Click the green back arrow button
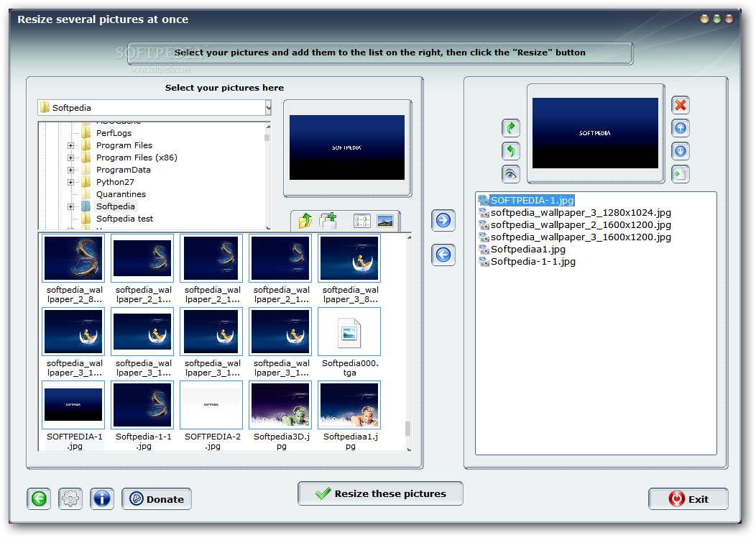The width and height of the screenshot is (756, 538). 39,498
